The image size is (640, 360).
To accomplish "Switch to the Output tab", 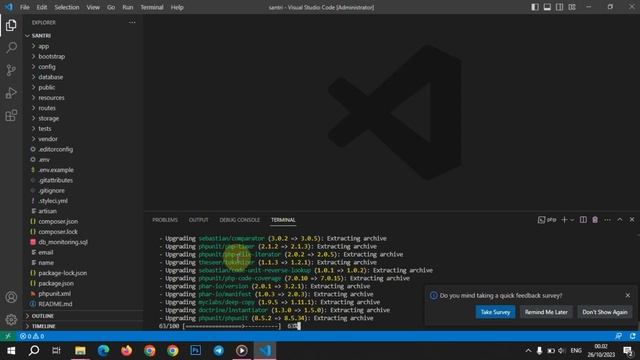I will point(198,220).
